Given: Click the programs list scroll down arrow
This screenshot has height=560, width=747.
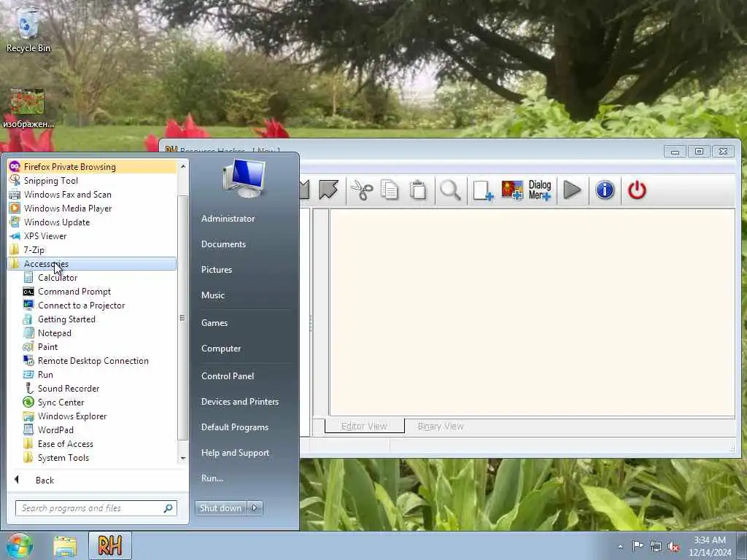Looking at the screenshot, I should (x=183, y=458).
